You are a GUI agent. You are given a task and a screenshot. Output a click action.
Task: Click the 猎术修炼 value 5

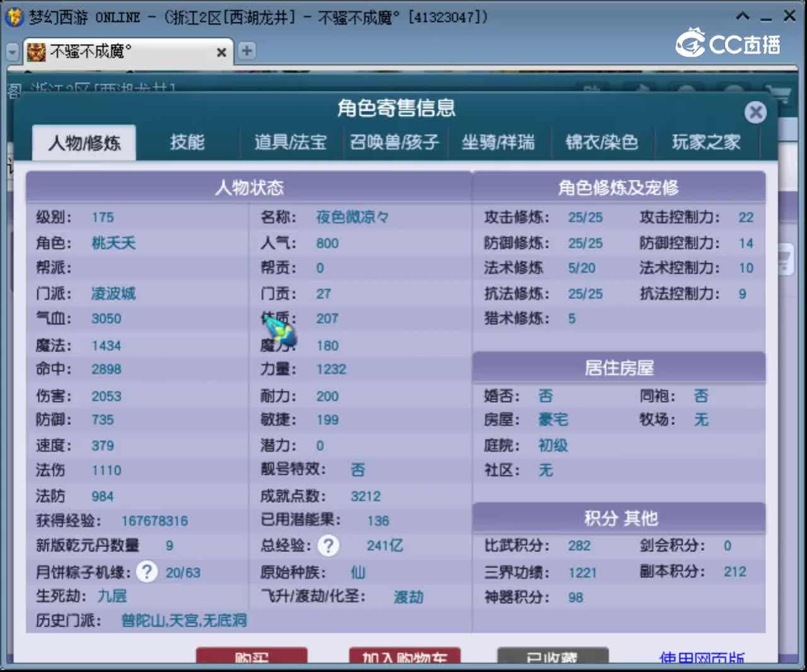click(x=572, y=318)
